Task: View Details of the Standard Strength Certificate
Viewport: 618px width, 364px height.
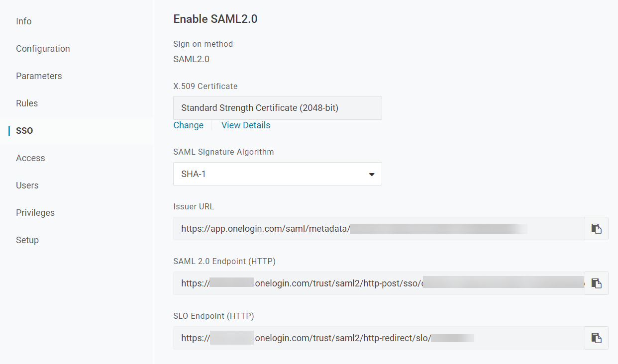Action: pyautogui.click(x=246, y=125)
